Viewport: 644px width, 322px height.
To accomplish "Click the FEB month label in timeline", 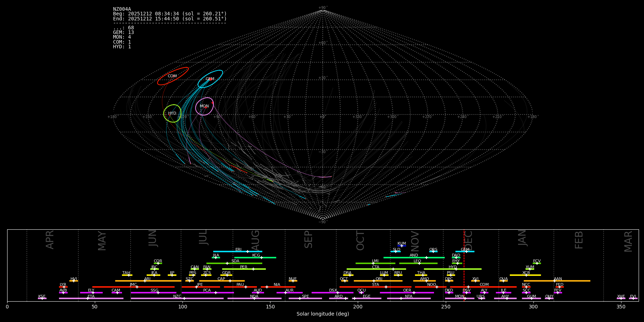I will (x=579, y=240).
